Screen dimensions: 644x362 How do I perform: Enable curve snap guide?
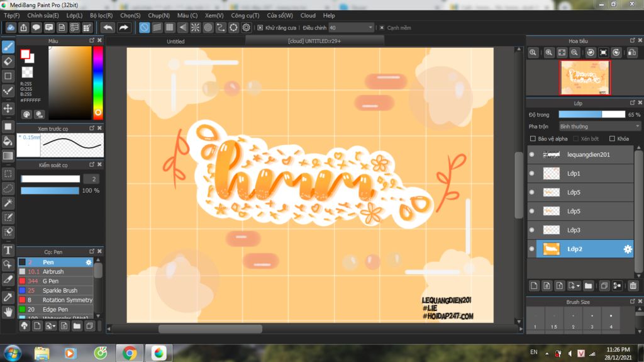221,28
